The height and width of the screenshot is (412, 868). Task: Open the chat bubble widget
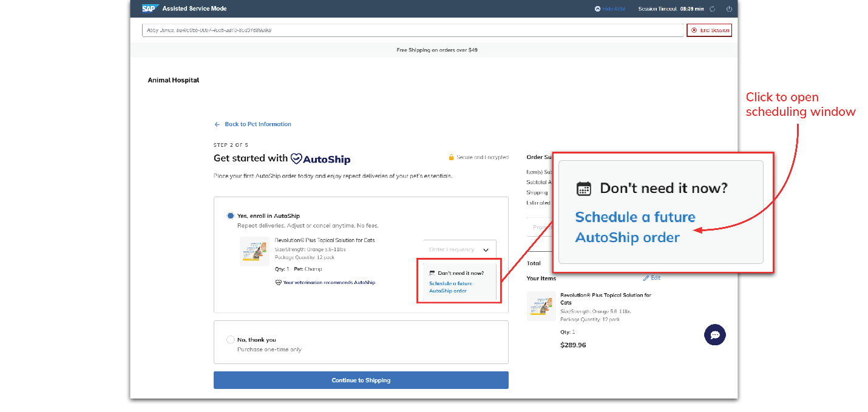(x=715, y=335)
